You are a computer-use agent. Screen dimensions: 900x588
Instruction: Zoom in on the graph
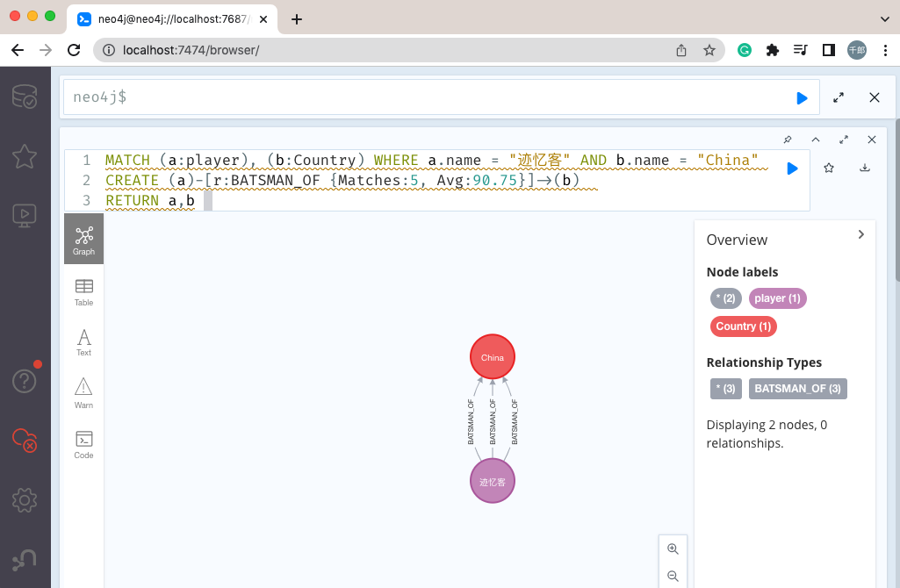(673, 549)
